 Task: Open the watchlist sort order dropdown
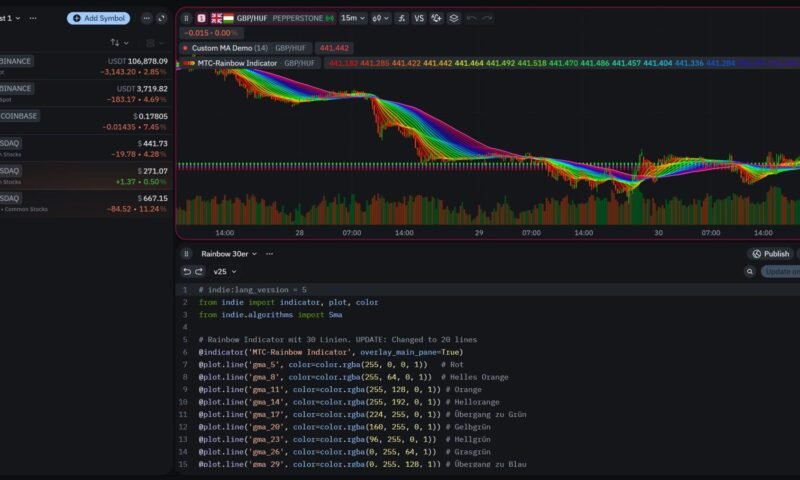119,43
